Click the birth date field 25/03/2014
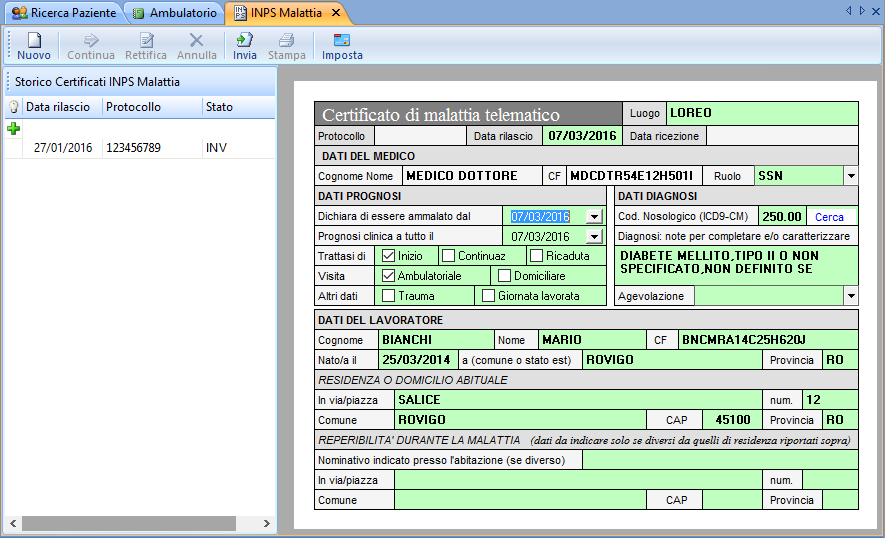Viewport: 885px width, 538px height. [417, 360]
